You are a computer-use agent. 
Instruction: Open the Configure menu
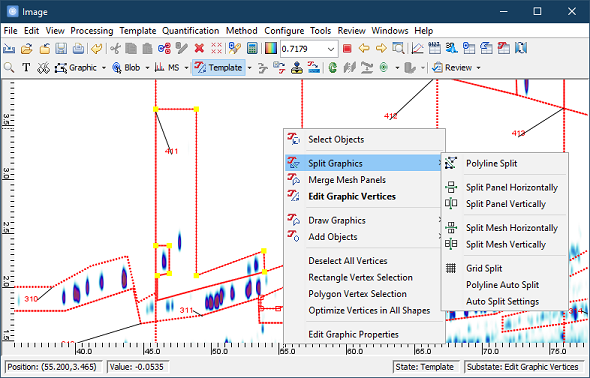(284, 30)
